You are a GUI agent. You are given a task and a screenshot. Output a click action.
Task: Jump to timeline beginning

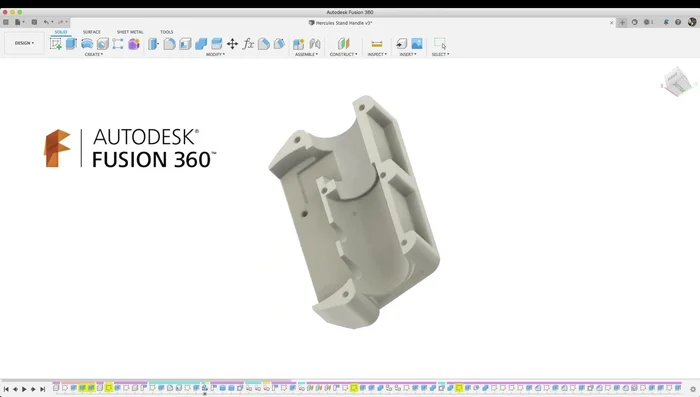[6, 389]
